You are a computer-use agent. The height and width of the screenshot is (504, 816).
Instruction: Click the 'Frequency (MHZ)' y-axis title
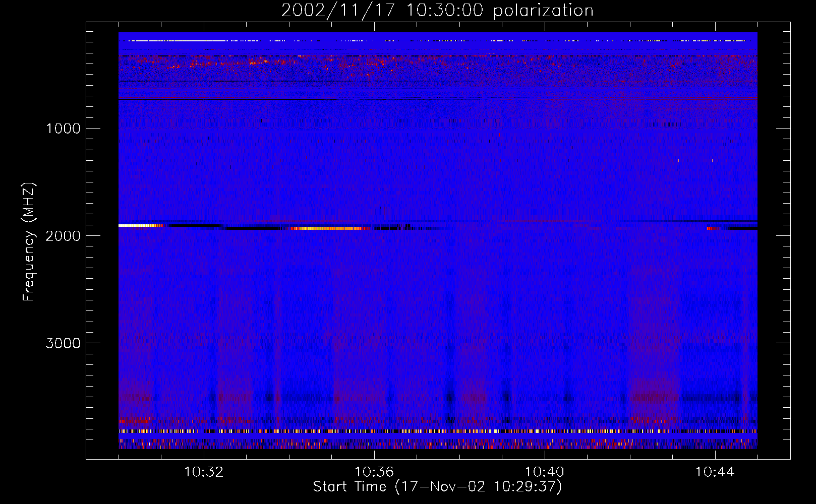tap(28, 242)
